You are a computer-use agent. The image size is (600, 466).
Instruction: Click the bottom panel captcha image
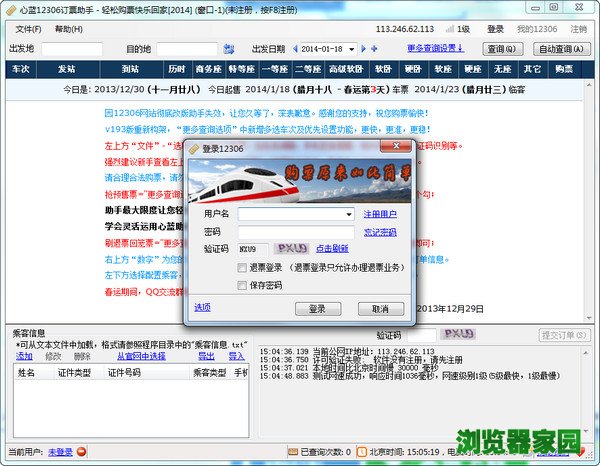coord(459,334)
